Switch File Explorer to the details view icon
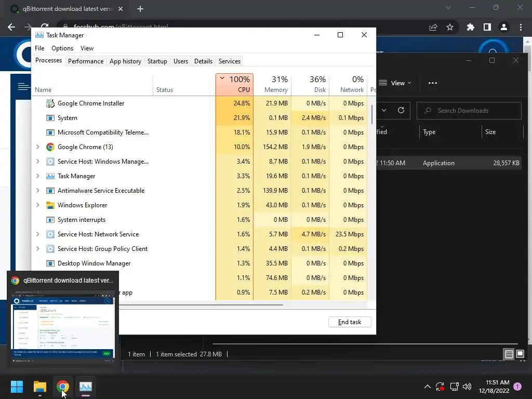Screen dimensions: 532x399 coord(509,354)
